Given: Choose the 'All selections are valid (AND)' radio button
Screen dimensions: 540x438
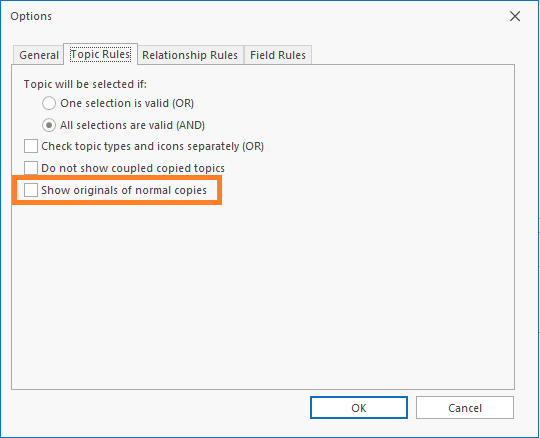Looking at the screenshot, I should click(x=49, y=125).
